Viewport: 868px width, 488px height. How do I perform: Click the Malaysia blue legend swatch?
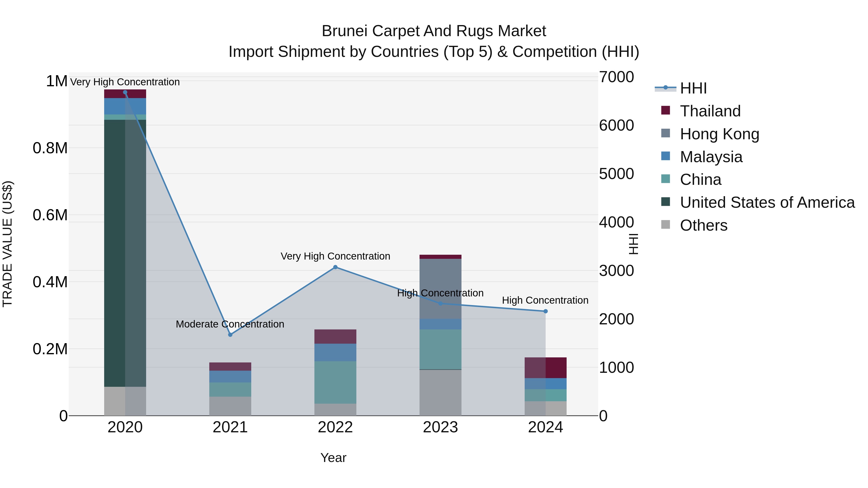coord(665,156)
